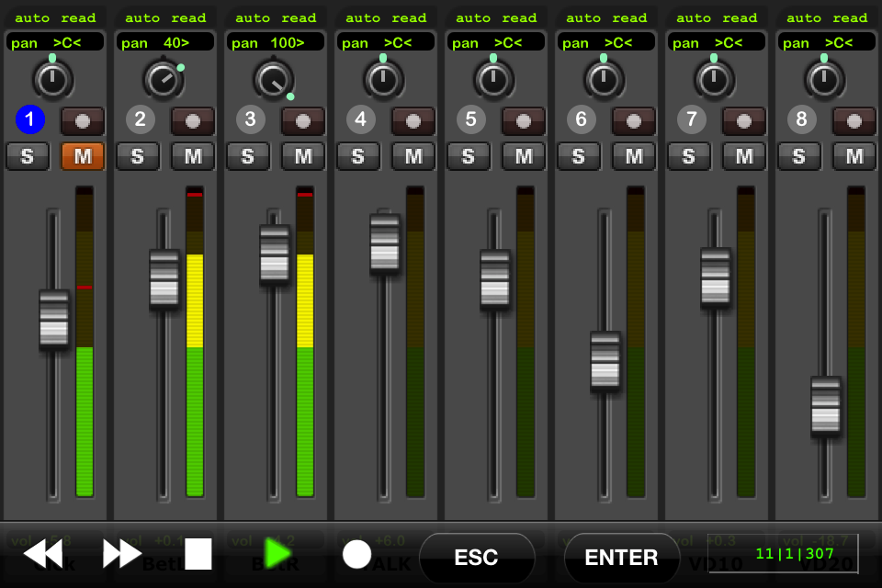Image resolution: width=882 pixels, height=588 pixels.
Task: Select channel 8 number badge
Action: click(x=802, y=119)
